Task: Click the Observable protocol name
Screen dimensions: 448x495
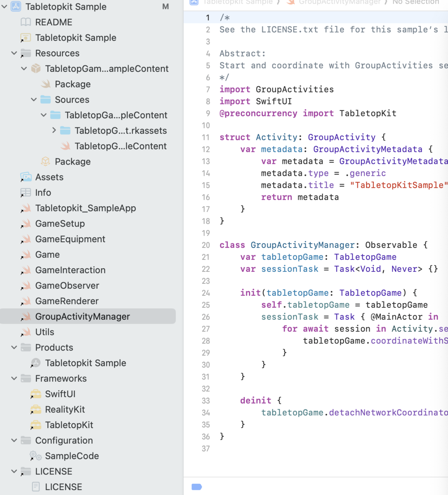Action: pyautogui.click(x=391, y=245)
